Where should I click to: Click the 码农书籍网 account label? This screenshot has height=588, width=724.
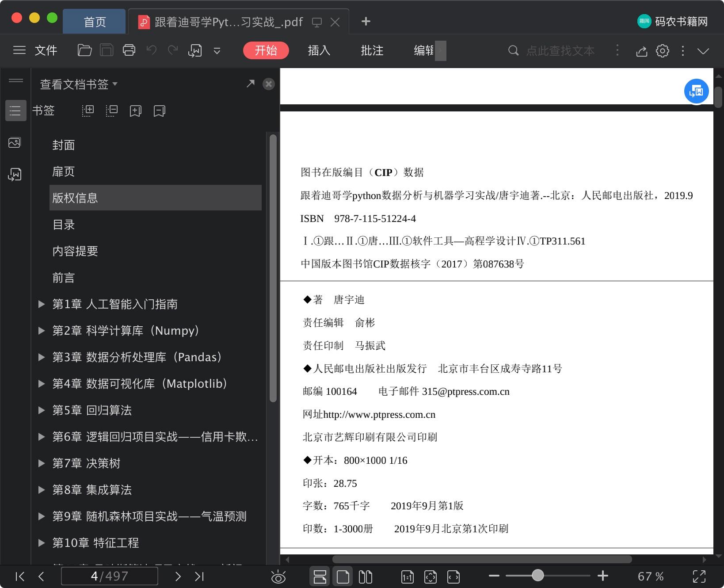point(681,21)
